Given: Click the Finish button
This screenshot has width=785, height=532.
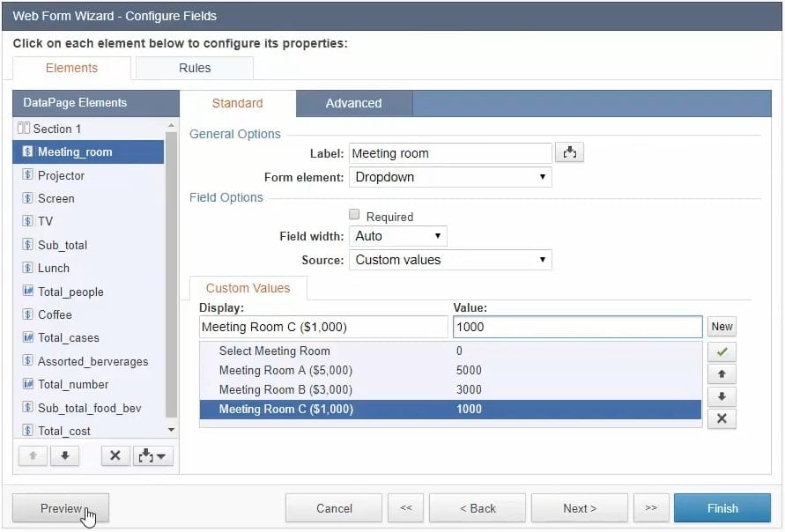Looking at the screenshot, I should pos(722,508).
